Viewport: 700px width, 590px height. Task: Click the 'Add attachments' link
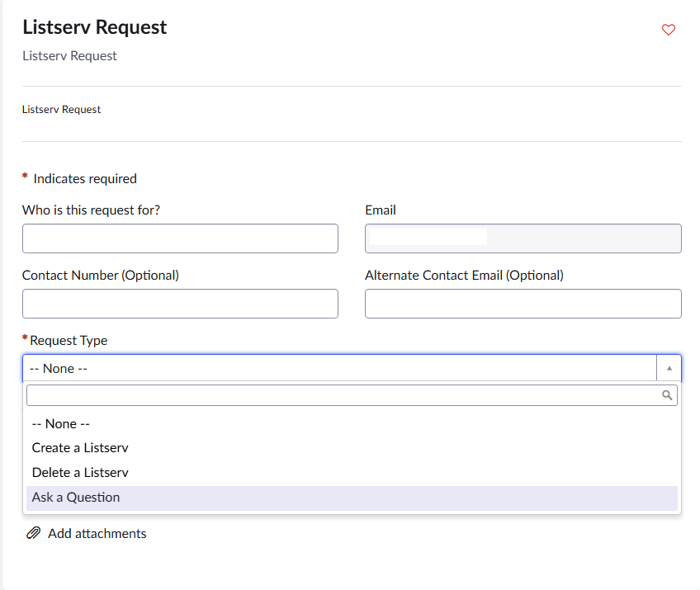(x=97, y=533)
